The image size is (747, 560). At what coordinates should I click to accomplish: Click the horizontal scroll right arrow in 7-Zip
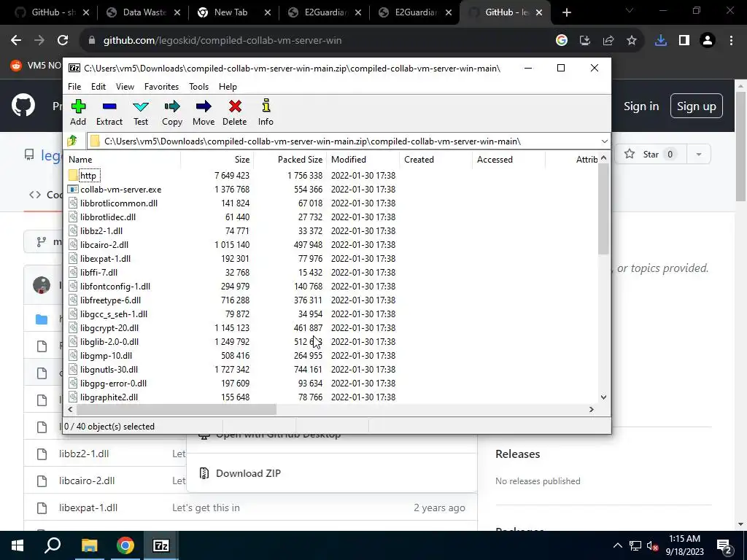(x=591, y=409)
